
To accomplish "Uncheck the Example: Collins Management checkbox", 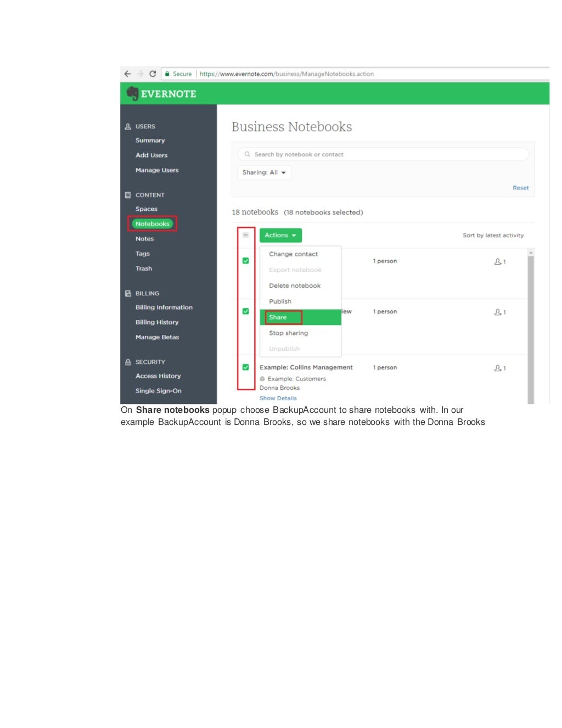I will [x=245, y=367].
